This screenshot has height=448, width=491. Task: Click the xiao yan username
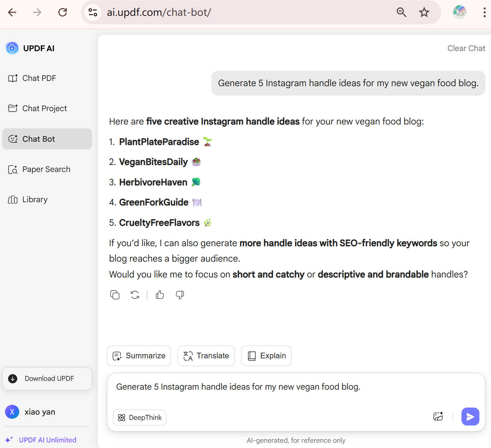[x=40, y=412]
